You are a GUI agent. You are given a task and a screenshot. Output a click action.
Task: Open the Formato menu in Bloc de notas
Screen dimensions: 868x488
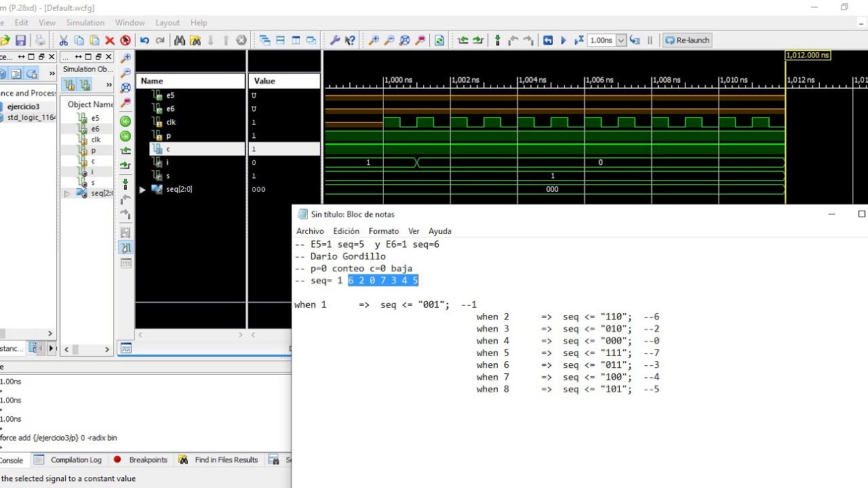(x=384, y=231)
